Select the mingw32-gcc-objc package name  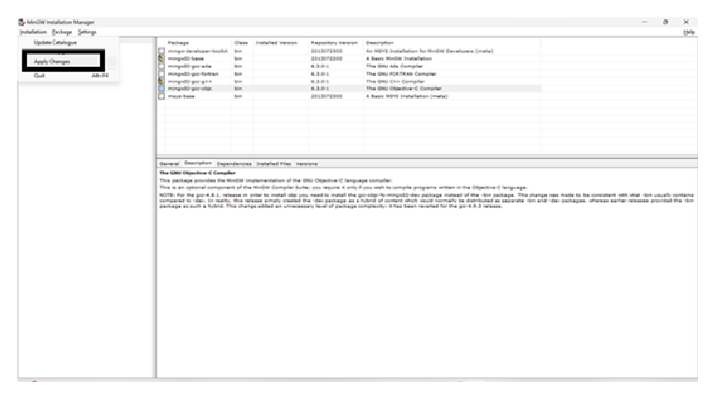click(190, 89)
